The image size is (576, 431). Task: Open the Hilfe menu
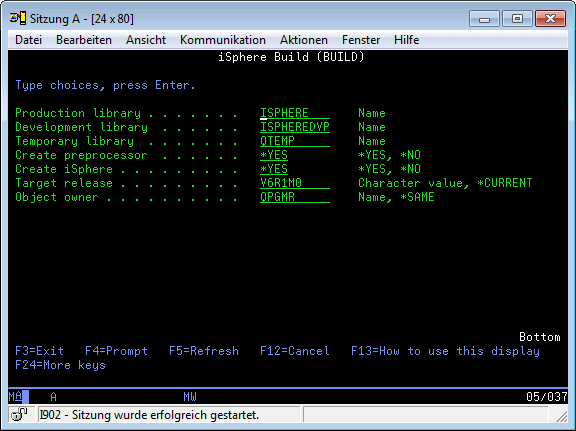(406, 40)
